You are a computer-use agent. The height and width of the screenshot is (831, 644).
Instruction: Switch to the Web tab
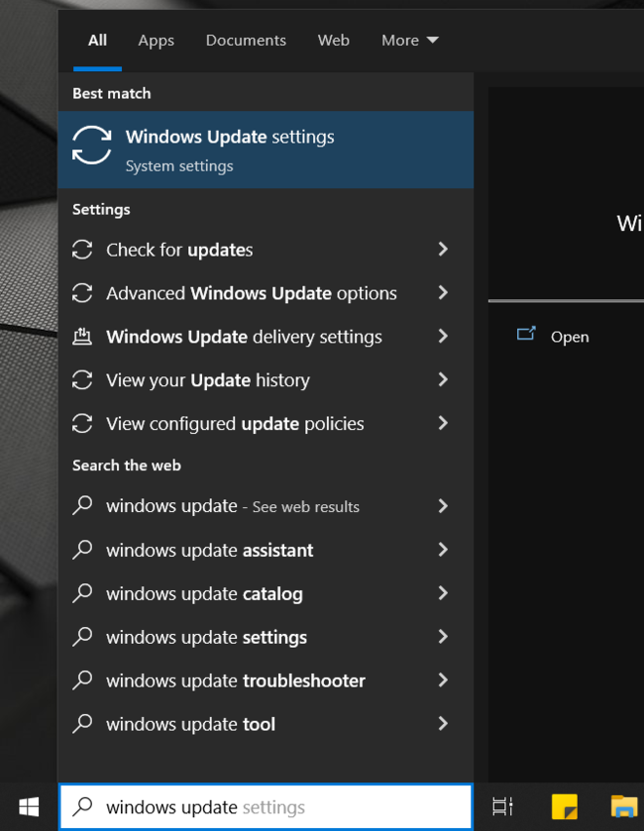click(334, 41)
